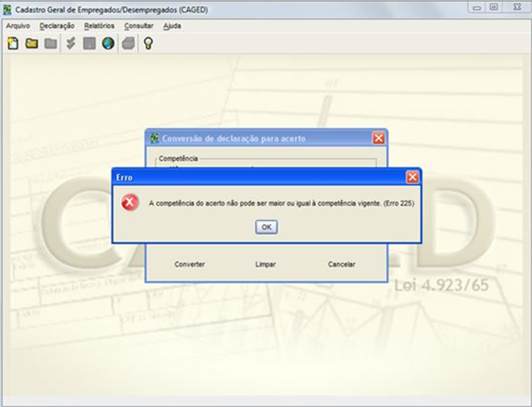Click the Limpar button

266,264
